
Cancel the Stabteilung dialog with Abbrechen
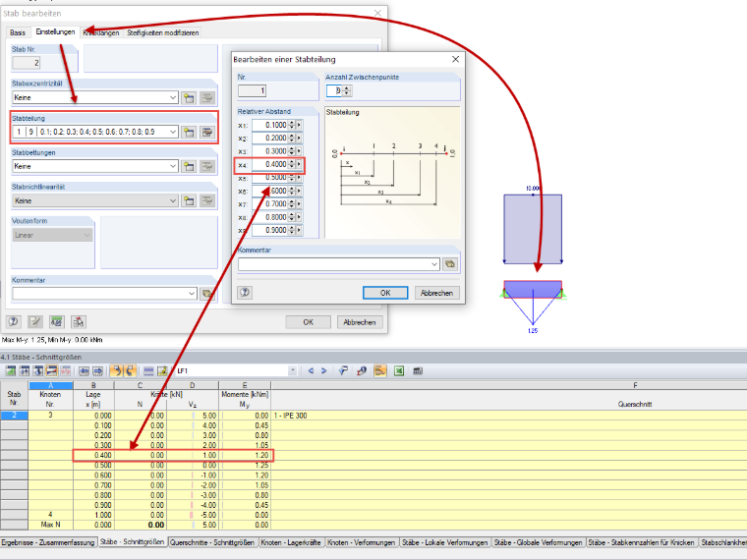coord(436,293)
